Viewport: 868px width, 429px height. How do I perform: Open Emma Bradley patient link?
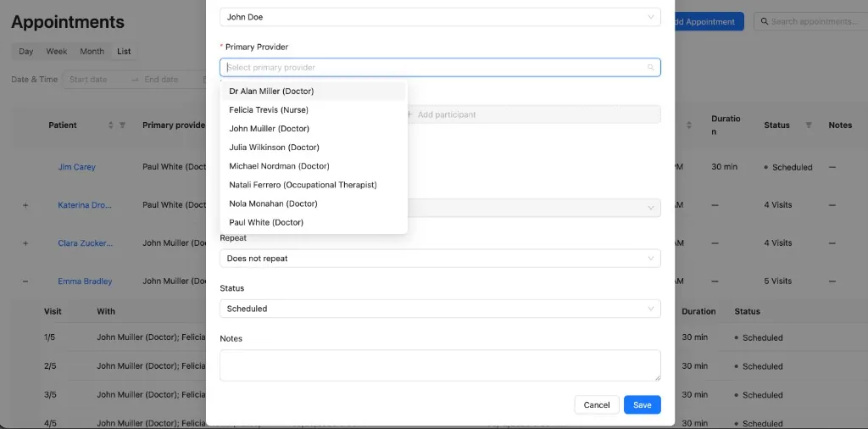click(x=86, y=281)
